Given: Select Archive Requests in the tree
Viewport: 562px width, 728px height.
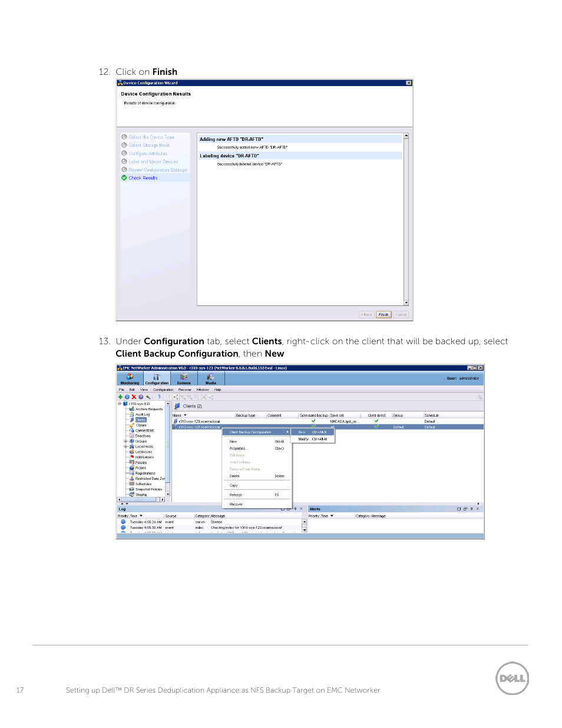Looking at the screenshot, I should click(x=149, y=409).
